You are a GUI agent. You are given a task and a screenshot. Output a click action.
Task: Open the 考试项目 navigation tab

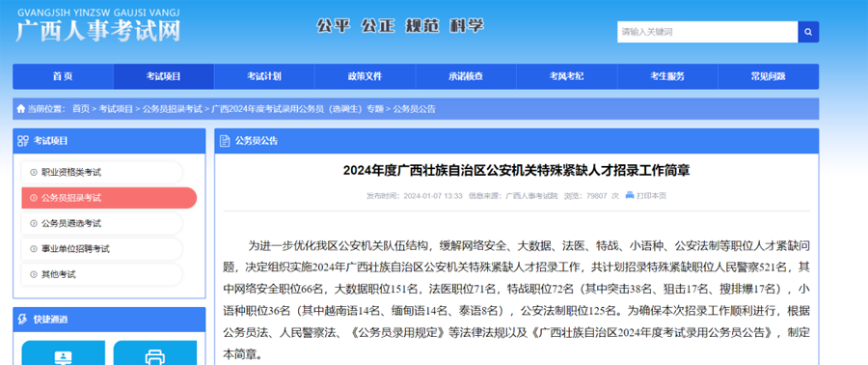164,77
